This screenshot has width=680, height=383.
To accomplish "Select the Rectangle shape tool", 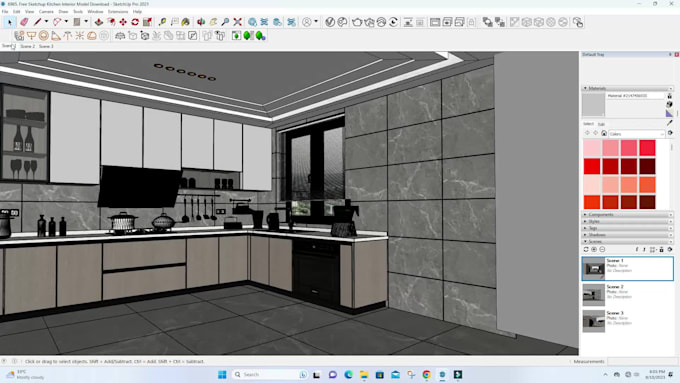I will [x=77, y=22].
